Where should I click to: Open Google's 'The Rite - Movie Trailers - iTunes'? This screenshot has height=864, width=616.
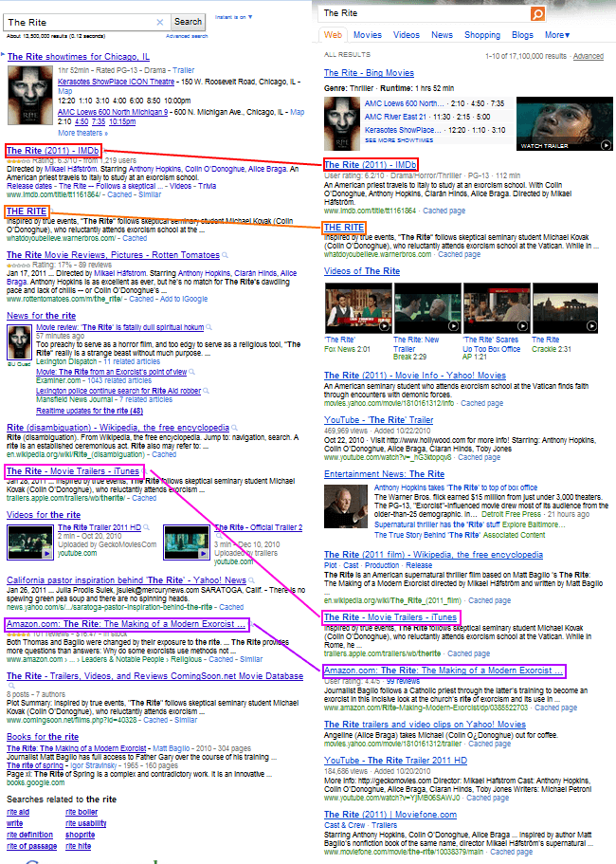pos(73,471)
